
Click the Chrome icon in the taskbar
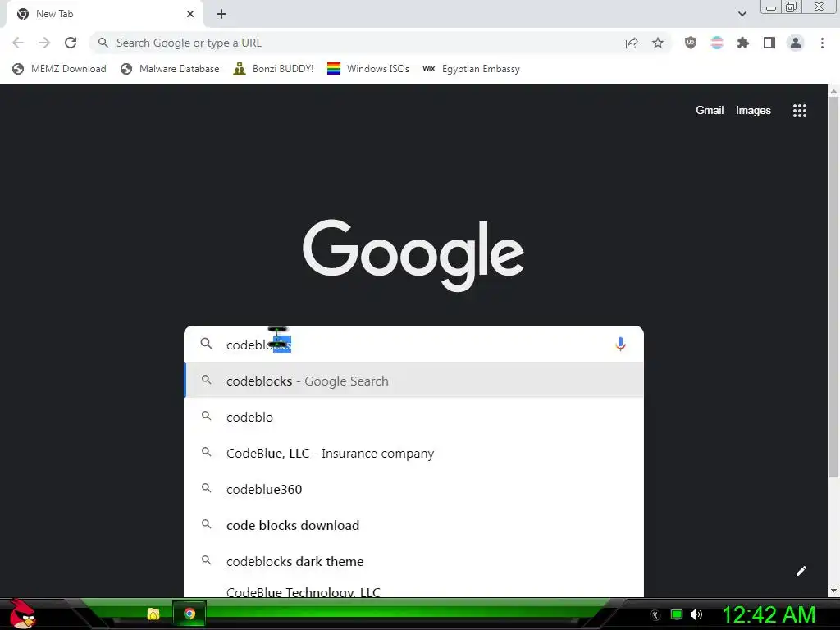point(189,614)
